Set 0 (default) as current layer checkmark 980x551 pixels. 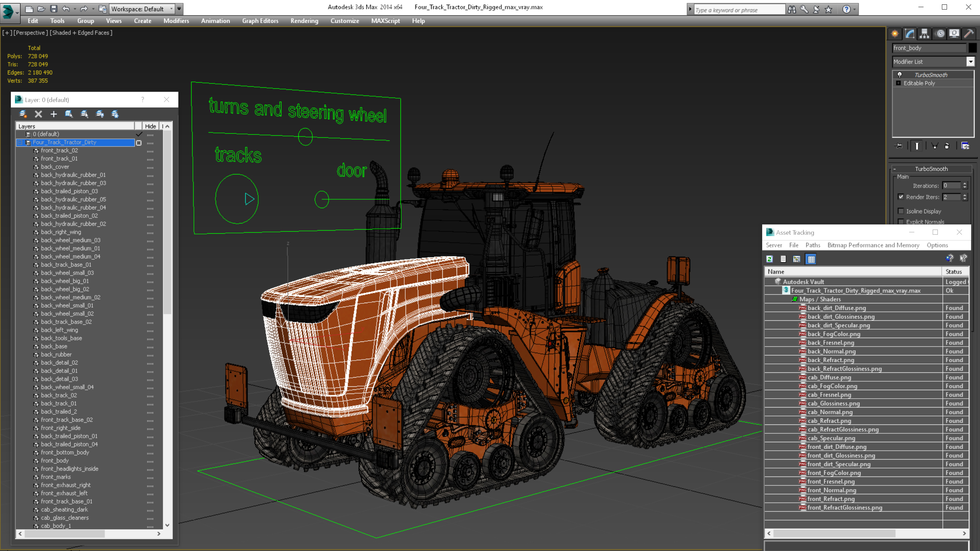[139, 134]
